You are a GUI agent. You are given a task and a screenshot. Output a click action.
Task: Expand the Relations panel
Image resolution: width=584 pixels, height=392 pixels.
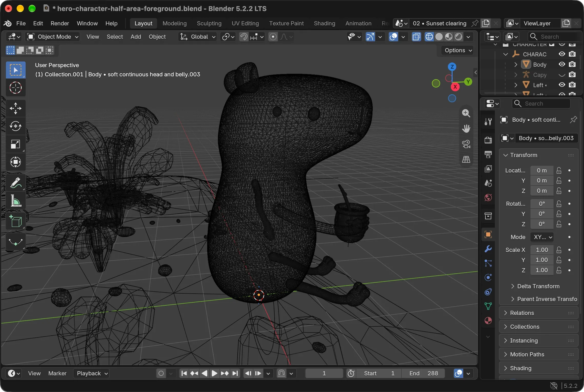(x=539, y=313)
